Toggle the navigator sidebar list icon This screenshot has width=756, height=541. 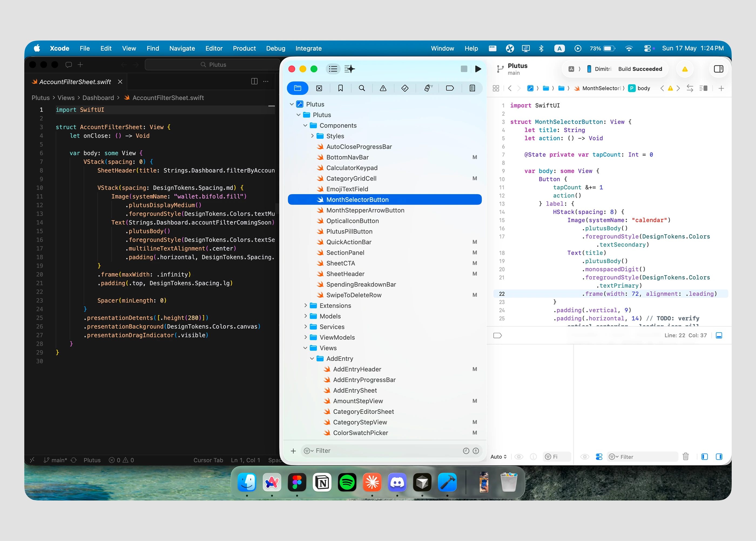(333, 69)
